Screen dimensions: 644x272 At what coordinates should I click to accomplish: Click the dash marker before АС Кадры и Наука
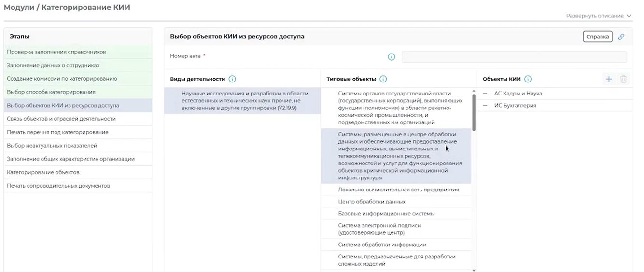[x=485, y=94]
